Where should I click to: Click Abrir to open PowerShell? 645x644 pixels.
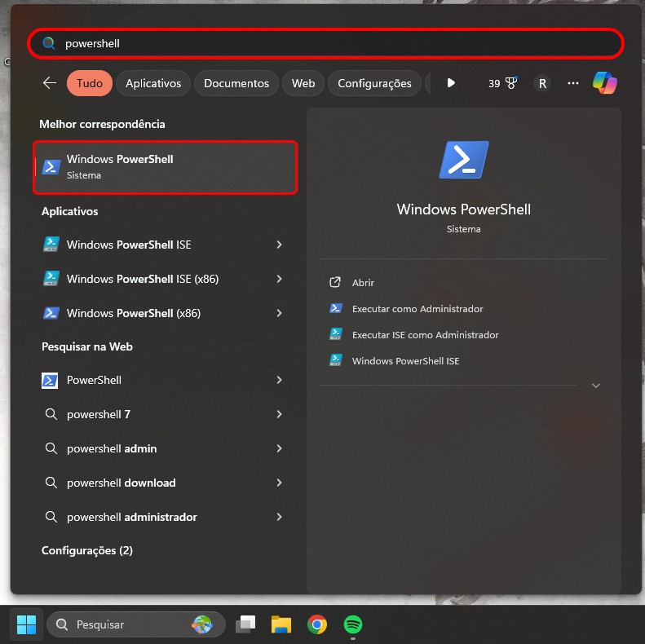coord(363,283)
